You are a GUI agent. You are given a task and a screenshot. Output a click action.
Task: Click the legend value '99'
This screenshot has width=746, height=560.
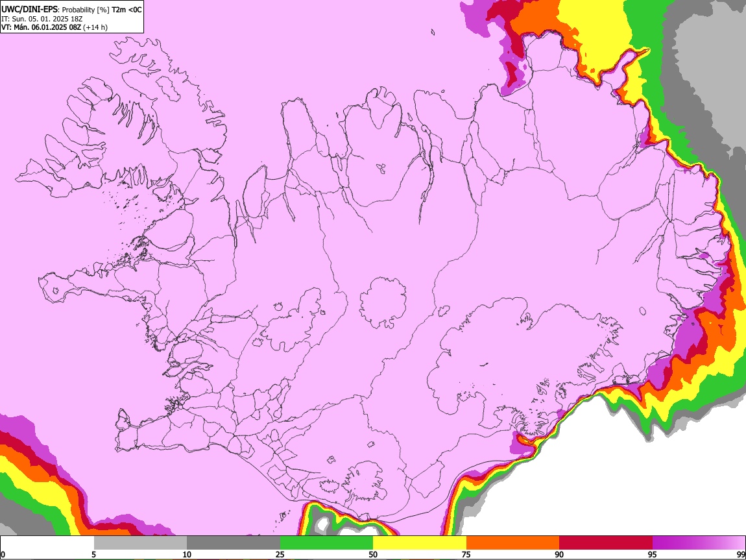pyautogui.click(x=741, y=555)
